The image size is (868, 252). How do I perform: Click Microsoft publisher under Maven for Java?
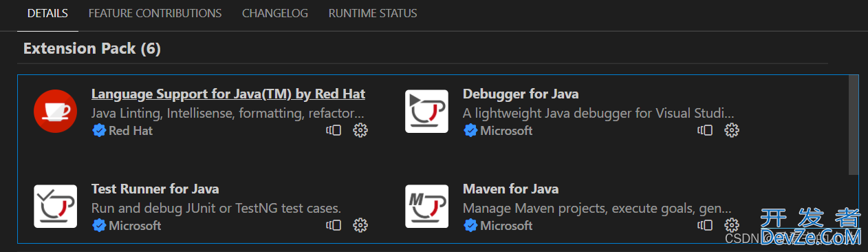[x=506, y=225]
